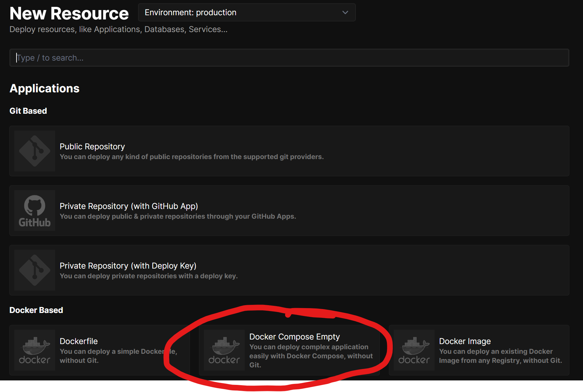Click the Dockerfile docker whale icon
Image resolution: width=583 pixels, height=392 pixels.
(35, 350)
